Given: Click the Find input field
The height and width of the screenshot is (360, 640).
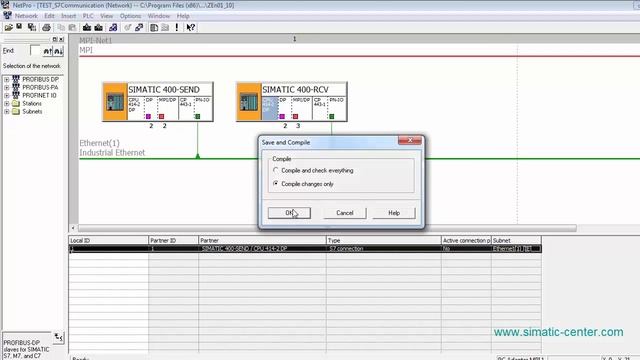Looking at the screenshot, I should (x=35, y=51).
